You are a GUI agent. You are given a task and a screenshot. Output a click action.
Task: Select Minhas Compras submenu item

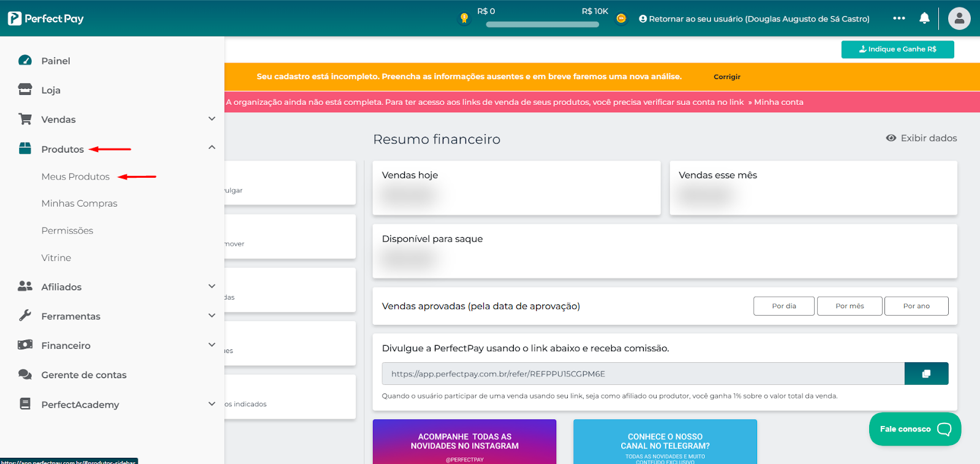(x=79, y=203)
